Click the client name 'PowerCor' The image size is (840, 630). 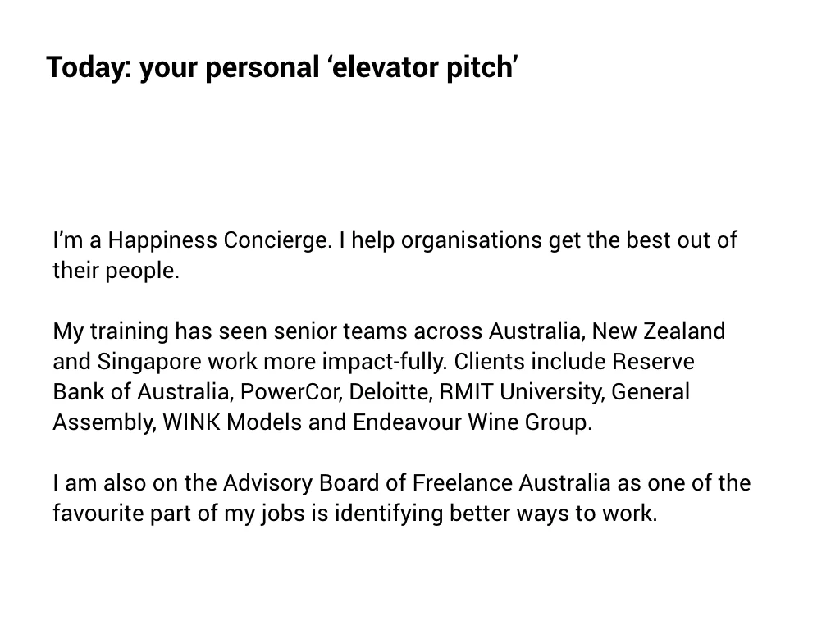click(x=289, y=392)
